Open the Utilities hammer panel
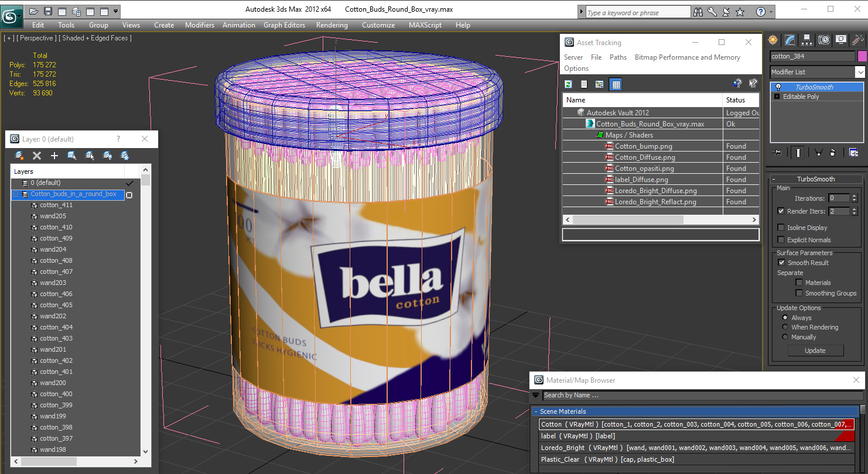Screen dimensions: 868x474 coord(858,40)
